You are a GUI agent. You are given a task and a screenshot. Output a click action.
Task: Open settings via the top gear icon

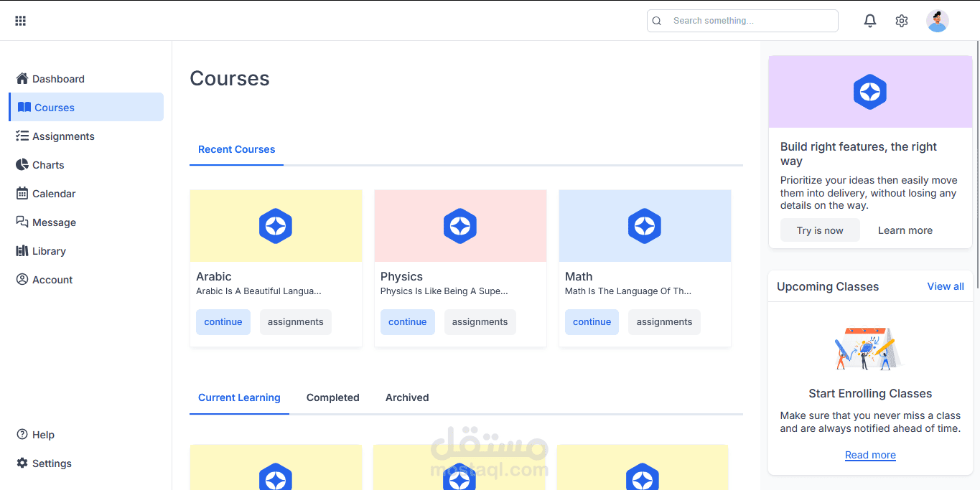click(x=902, y=21)
